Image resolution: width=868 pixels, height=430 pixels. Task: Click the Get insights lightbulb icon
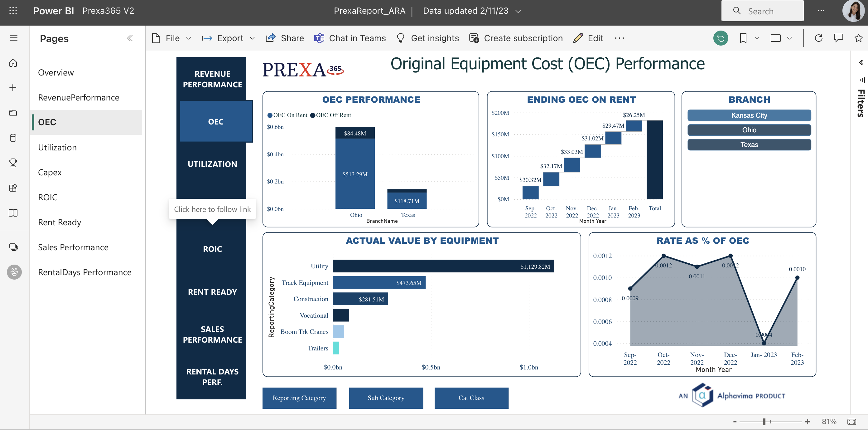point(401,38)
